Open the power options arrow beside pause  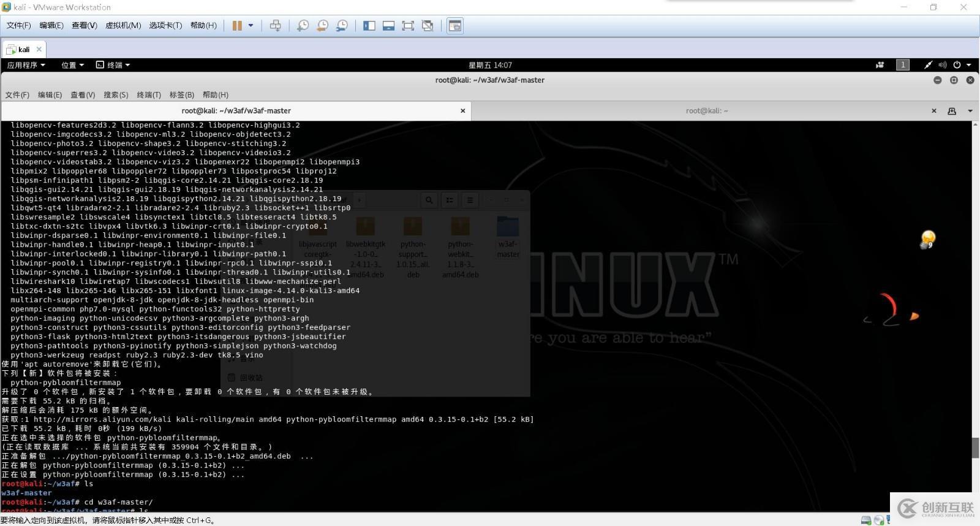click(251, 26)
